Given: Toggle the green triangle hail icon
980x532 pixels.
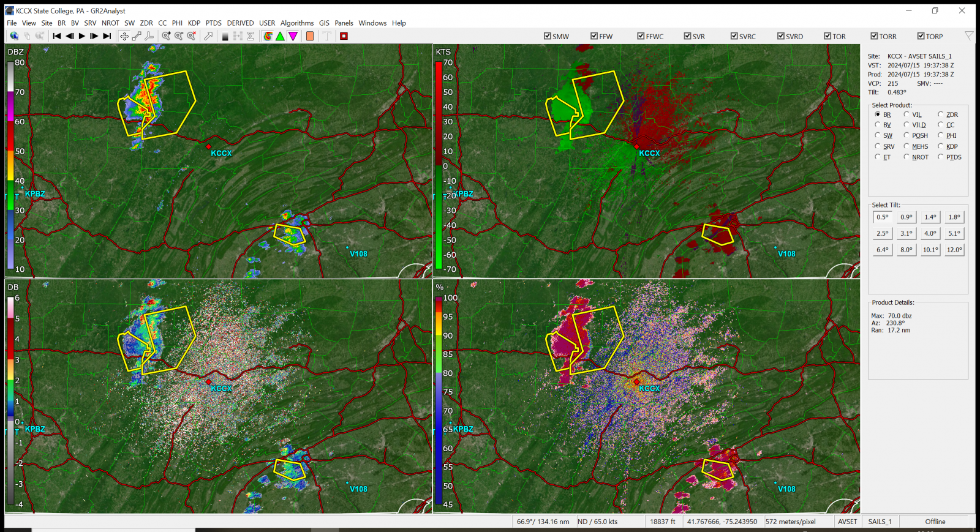Looking at the screenshot, I should (x=280, y=36).
